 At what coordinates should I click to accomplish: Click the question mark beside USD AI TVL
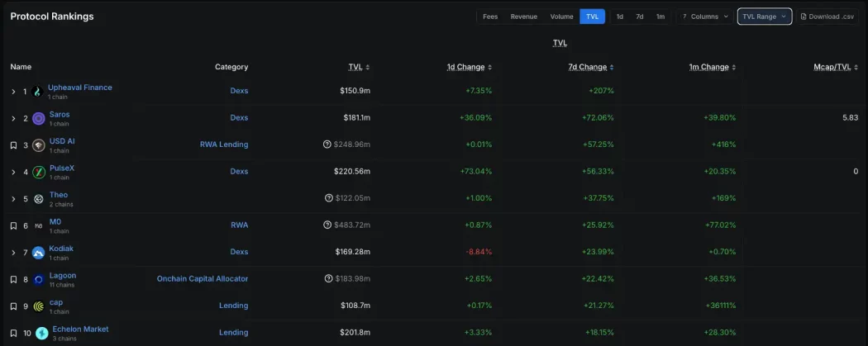(x=327, y=145)
